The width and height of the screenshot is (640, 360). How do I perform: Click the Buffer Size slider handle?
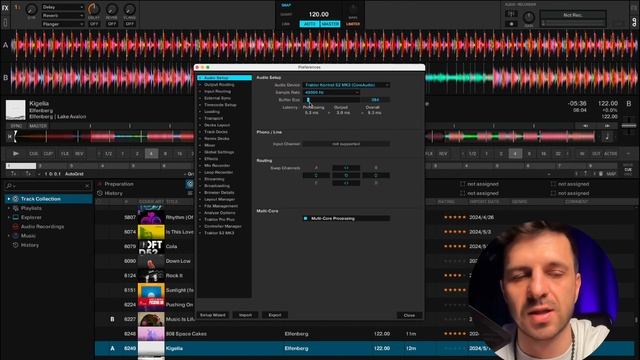(308, 100)
